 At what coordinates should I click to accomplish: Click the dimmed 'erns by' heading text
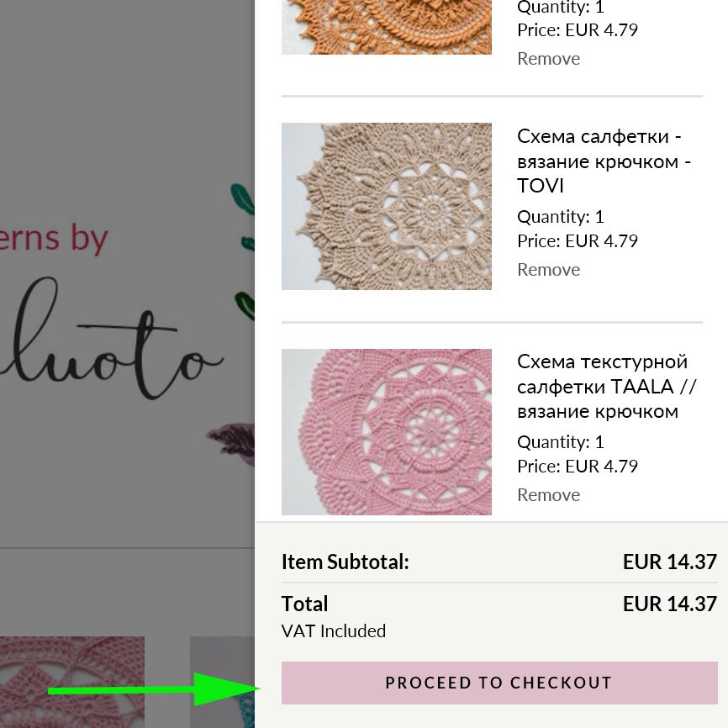(54, 238)
